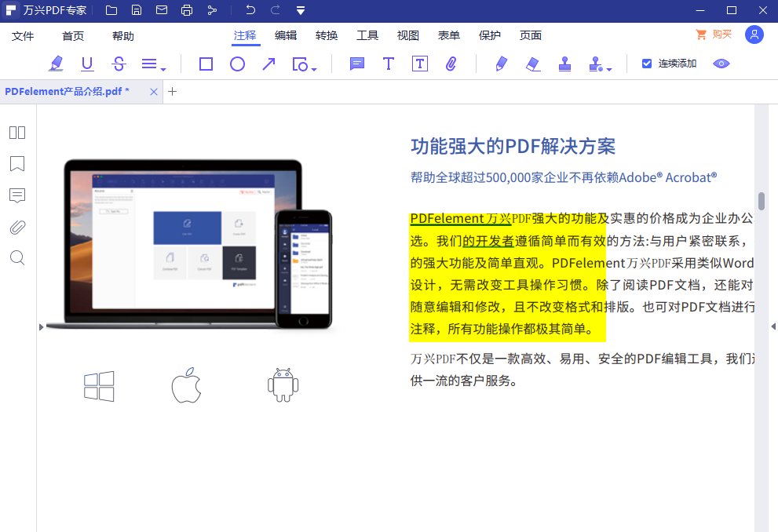
Task: Select the strikethrough annotation tool
Action: click(119, 64)
